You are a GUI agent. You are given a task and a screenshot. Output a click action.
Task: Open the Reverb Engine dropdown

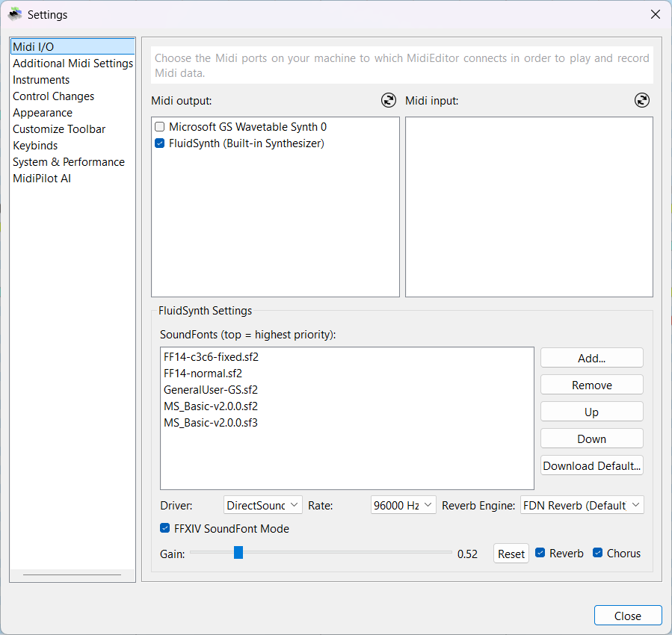coord(582,504)
